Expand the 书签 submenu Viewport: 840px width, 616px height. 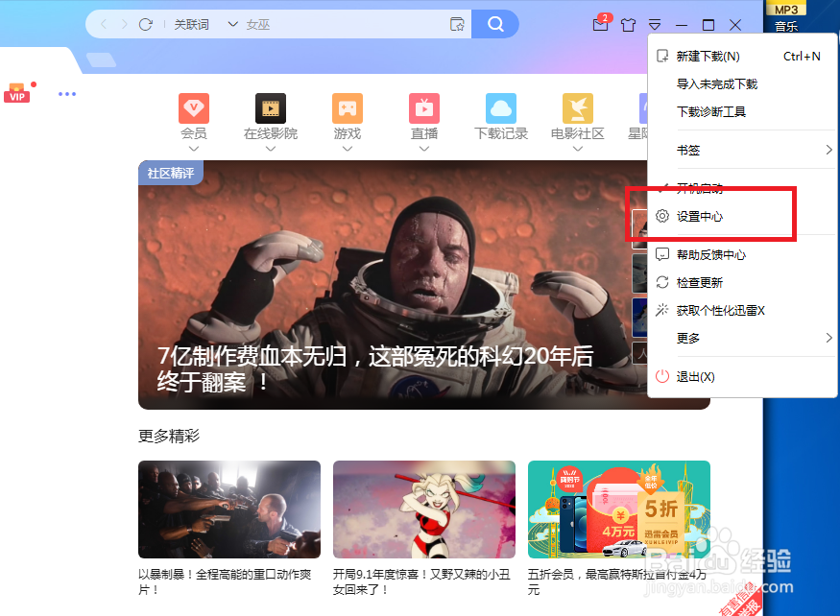point(742,150)
